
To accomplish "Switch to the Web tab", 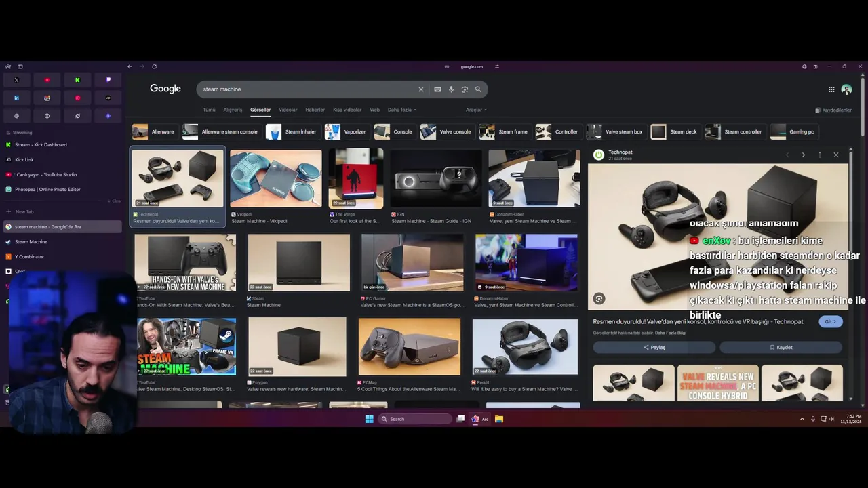I will [374, 110].
